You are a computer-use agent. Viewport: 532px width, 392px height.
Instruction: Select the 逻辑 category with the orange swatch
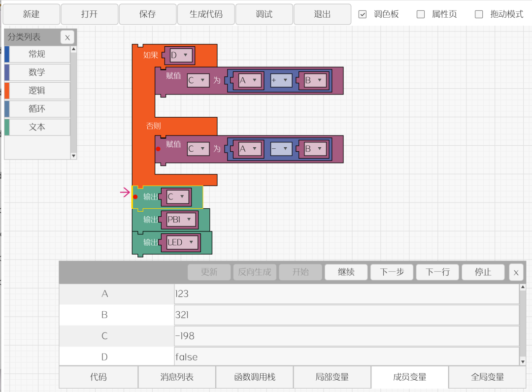[x=37, y=91]
